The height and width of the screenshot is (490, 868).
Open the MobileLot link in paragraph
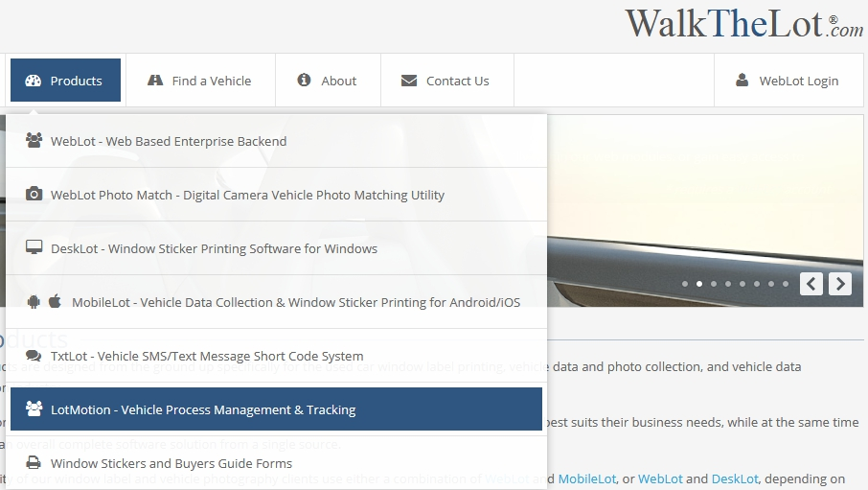(586, 478)
